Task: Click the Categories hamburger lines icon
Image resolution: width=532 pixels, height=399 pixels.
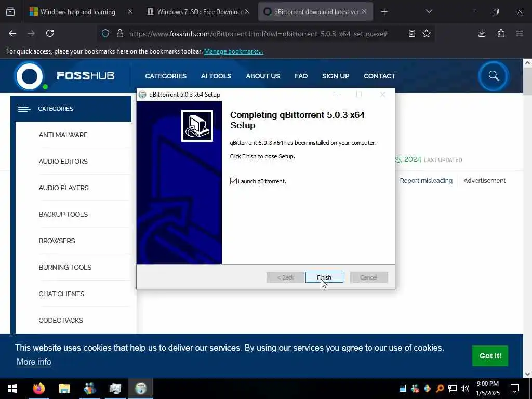Action: pos(24,109)
